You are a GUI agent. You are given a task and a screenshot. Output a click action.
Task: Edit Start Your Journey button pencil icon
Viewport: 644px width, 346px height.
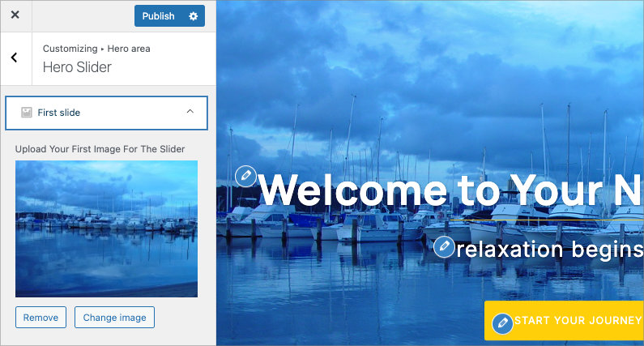[502, 323]
